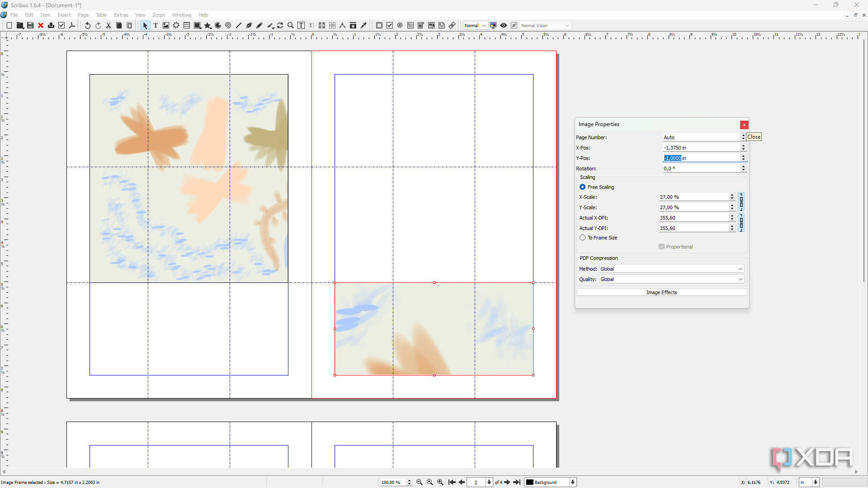Go to the first page

coord(452,482)
